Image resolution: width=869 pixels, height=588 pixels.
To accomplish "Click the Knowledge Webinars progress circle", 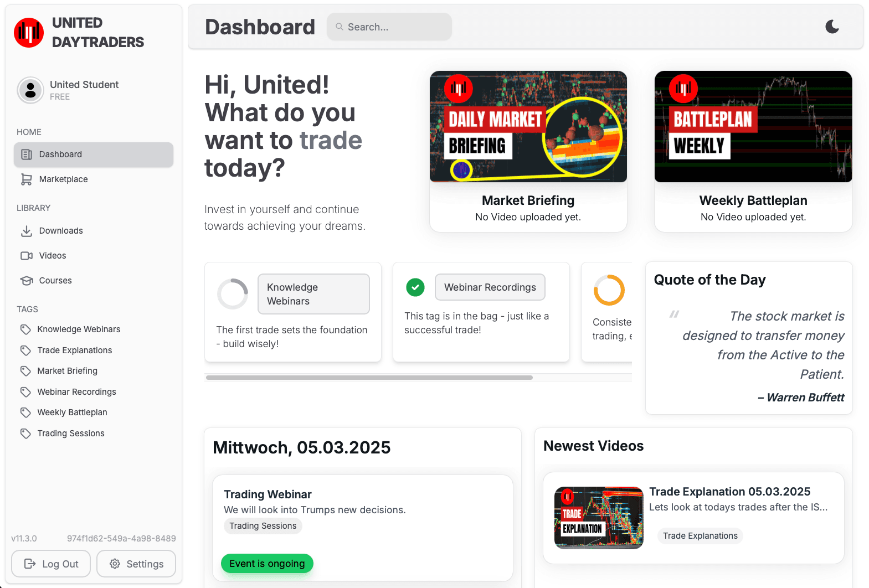I will [x=233, y=293].
